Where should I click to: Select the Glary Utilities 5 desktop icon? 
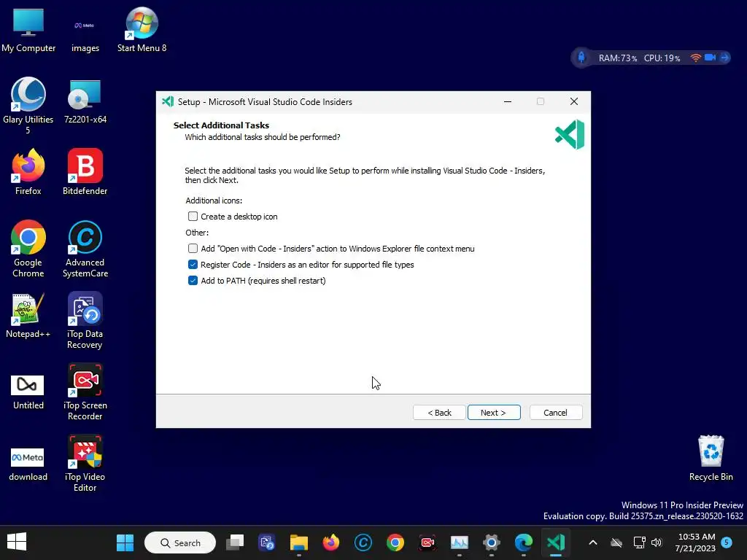click(28, 106)
